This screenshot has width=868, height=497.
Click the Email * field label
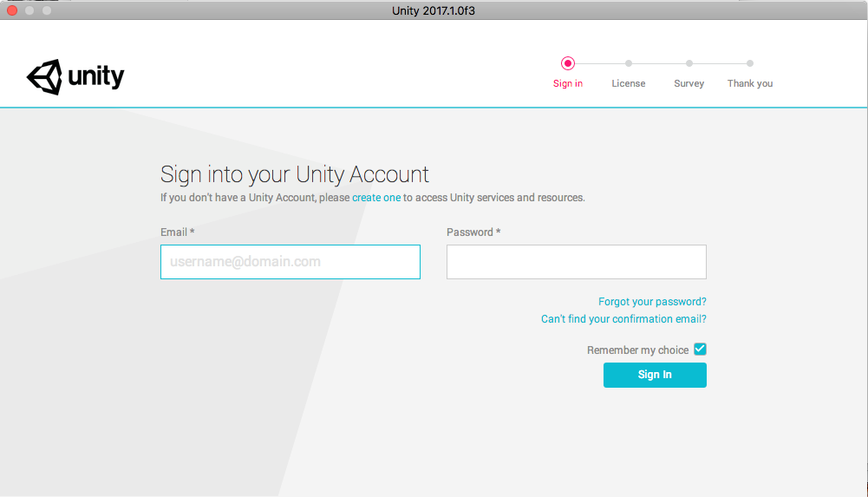[x=177, y=232]
